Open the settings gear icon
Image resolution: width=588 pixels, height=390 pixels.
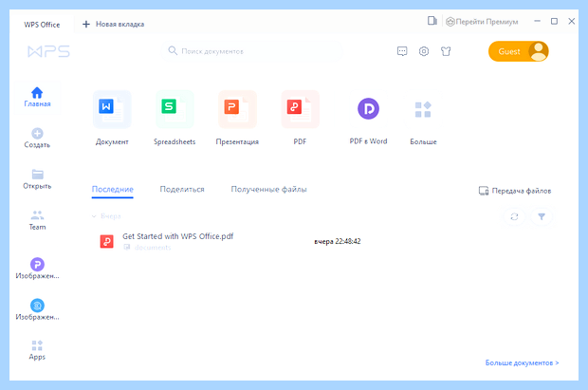pyautogui.click(x=424, y=51)
